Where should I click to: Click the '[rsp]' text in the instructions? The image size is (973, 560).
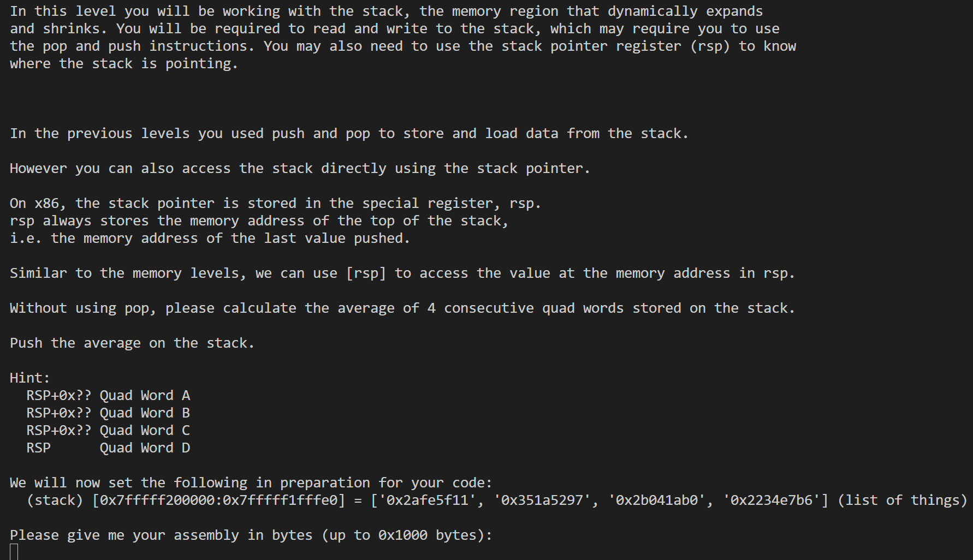(x=366, y=273)
